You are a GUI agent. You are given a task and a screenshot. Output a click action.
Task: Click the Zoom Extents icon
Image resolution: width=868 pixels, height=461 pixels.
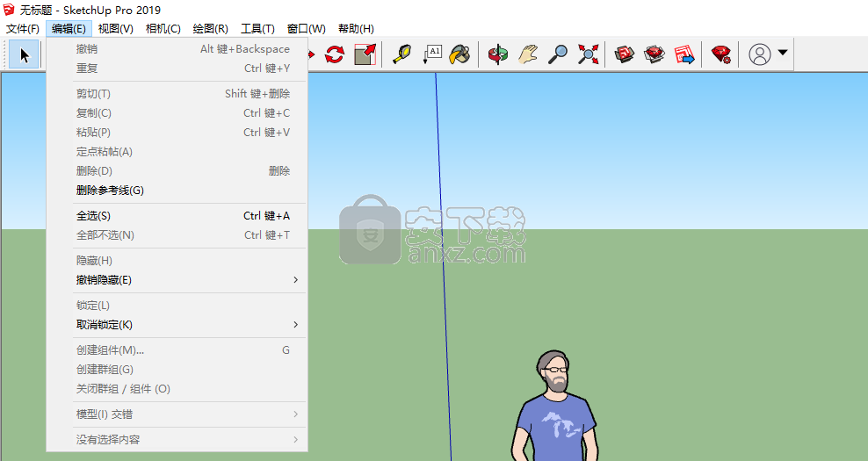point(588,54)
